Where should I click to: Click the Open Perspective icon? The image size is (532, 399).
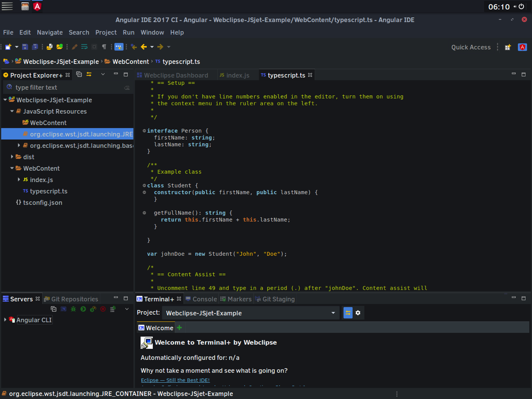click(508, 47)
